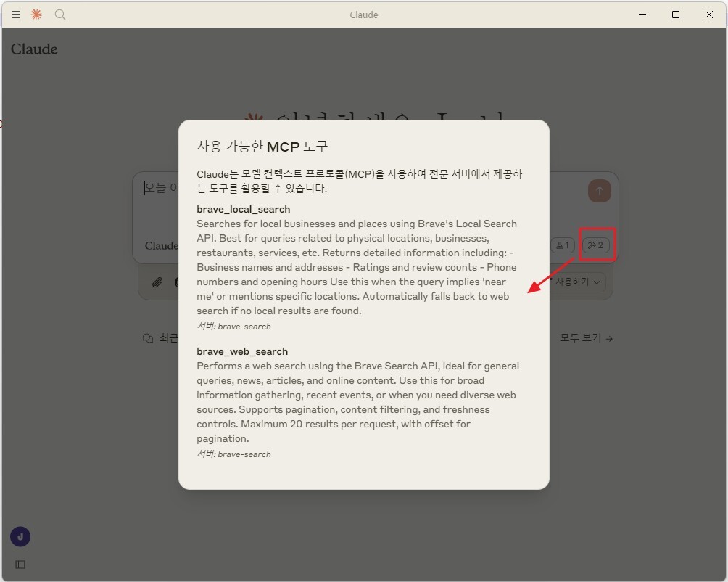This screenshot has height=582, width=728.
Task: Open the 모두 보기 view all link
Action: click(x=586, y=337)
